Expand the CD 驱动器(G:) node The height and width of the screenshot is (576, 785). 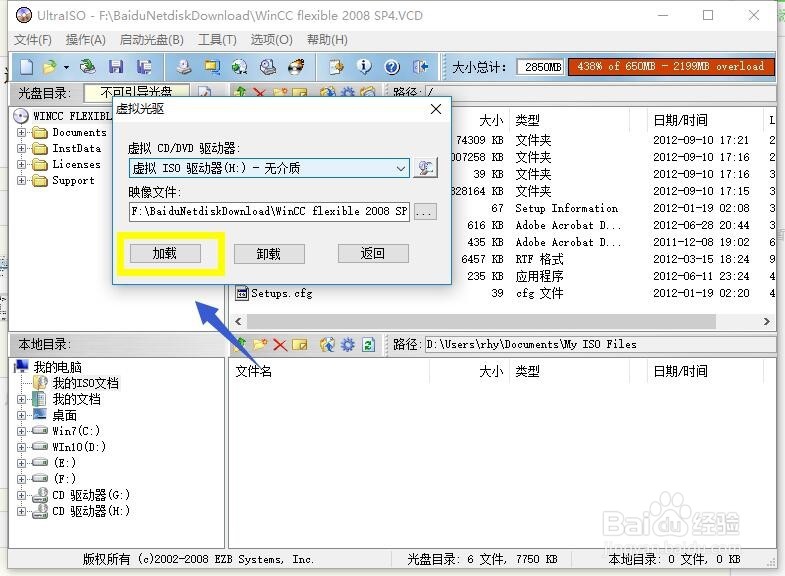pos(22,495)
